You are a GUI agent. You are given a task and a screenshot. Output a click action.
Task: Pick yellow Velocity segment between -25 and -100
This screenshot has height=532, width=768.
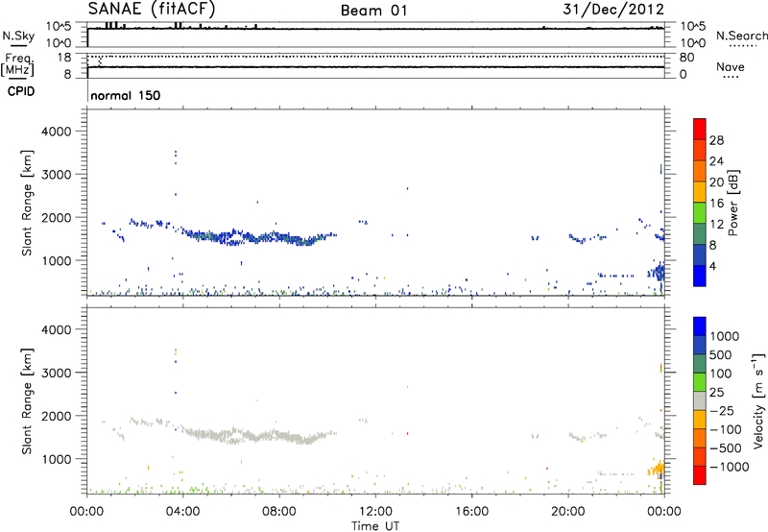pos(700,420)
